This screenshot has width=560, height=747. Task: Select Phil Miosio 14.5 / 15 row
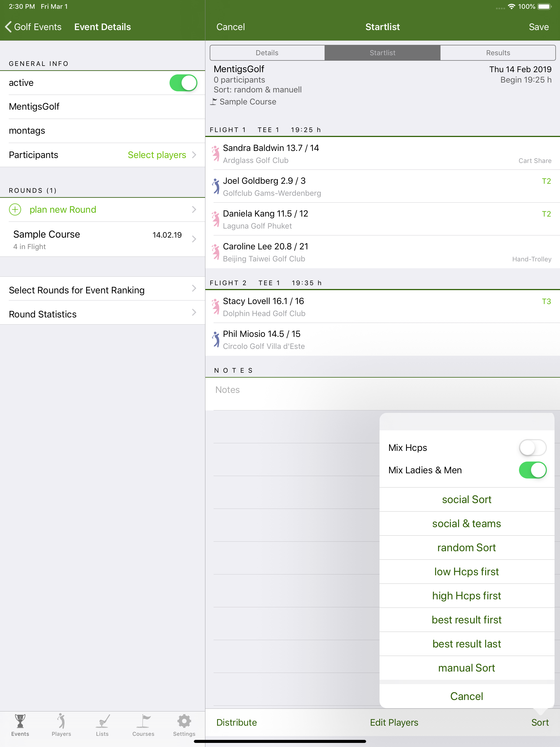tap(382, 339)
